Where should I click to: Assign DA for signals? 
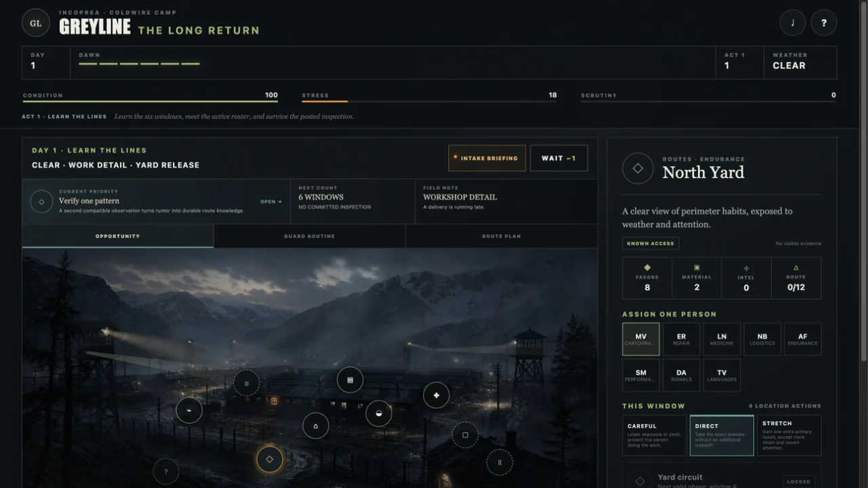coord(682,375)
